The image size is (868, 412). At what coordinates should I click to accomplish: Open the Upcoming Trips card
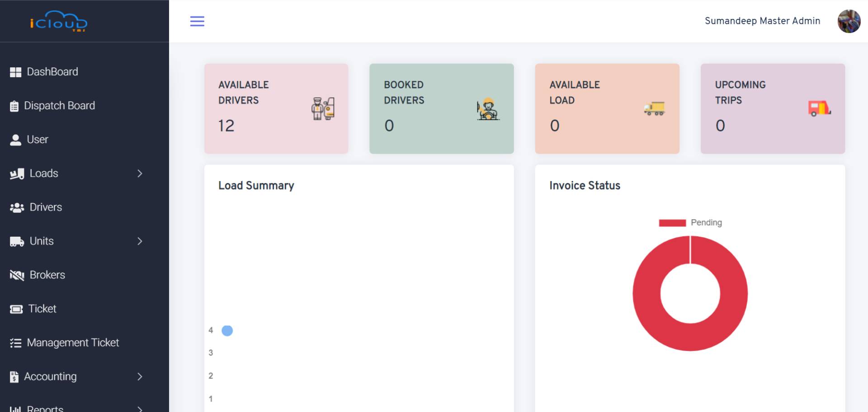773,108
